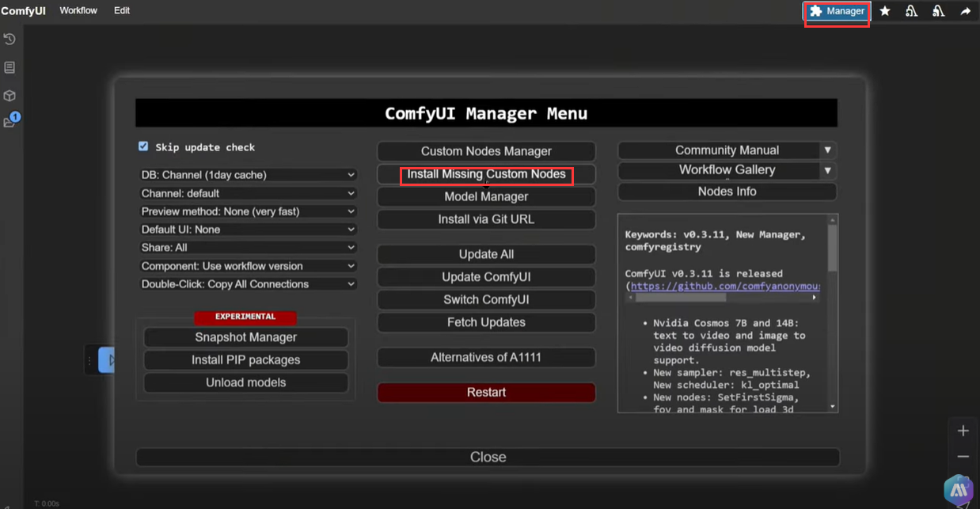Click the news panel vertical scrollbar
The width and height of the screenshot is (980, 509).
click(832, 247)
